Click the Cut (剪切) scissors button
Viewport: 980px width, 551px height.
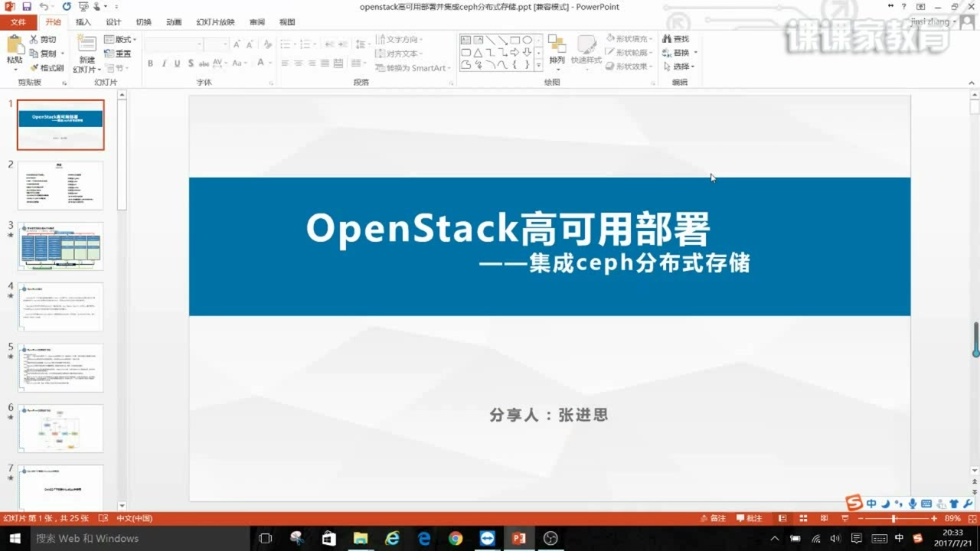(43, 39)
